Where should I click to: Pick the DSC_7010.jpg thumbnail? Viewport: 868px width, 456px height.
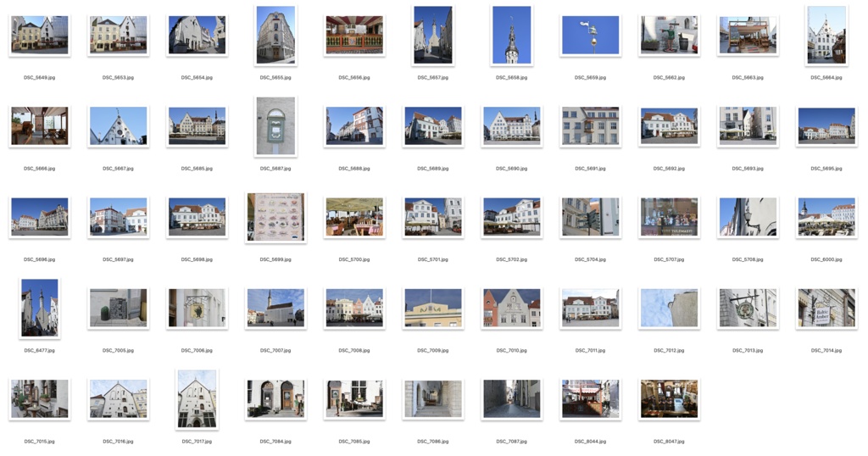pyautogui.click(x=511, y=309)
